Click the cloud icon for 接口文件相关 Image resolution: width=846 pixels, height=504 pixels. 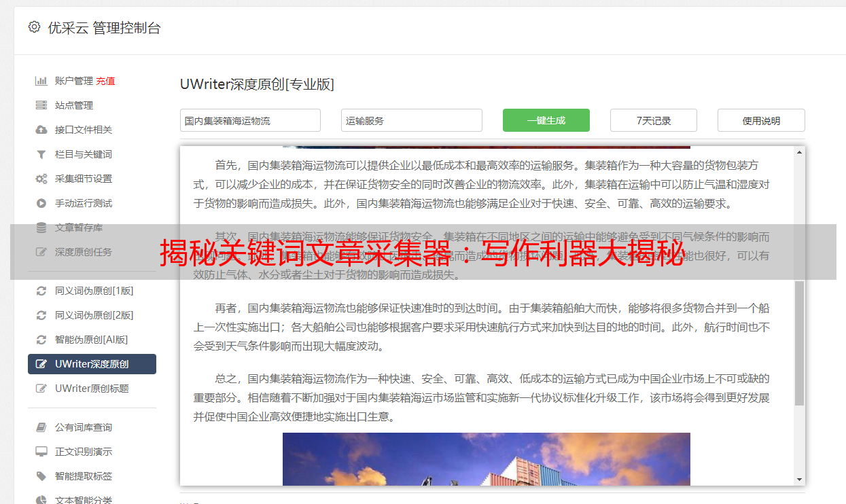[x=41, y=130]
